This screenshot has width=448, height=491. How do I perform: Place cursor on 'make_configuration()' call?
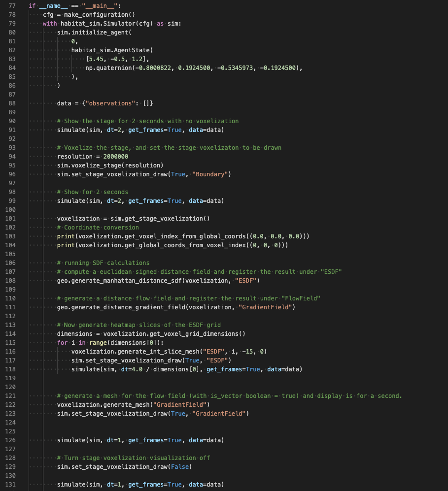point(100,14)
